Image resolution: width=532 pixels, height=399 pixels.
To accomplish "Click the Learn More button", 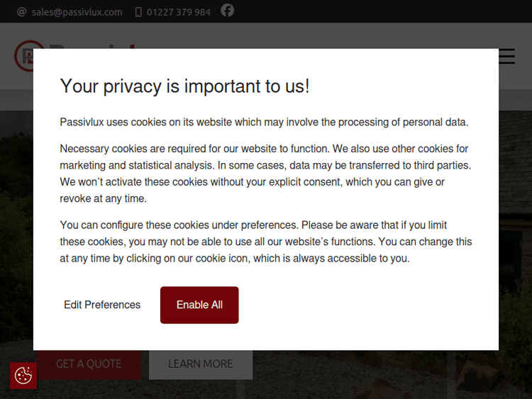I will pos(200,364).
